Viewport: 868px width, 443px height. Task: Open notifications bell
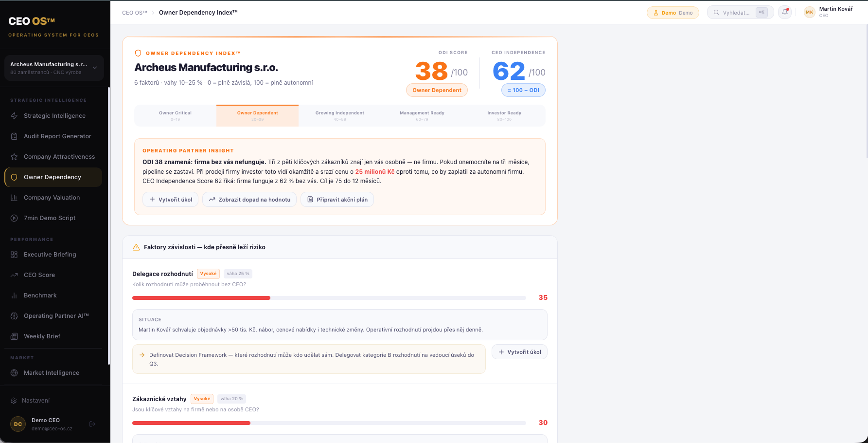785,12
